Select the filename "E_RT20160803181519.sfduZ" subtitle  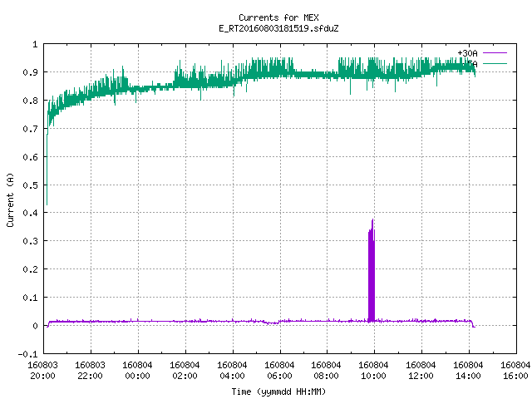click(x=278, y=28)
